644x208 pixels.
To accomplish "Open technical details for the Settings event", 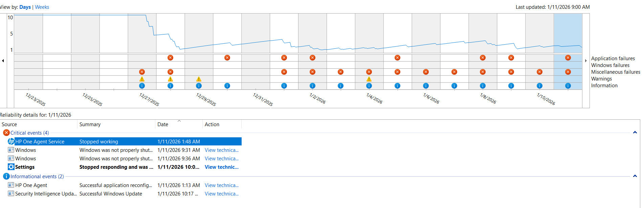I will [x=222, y=167].
